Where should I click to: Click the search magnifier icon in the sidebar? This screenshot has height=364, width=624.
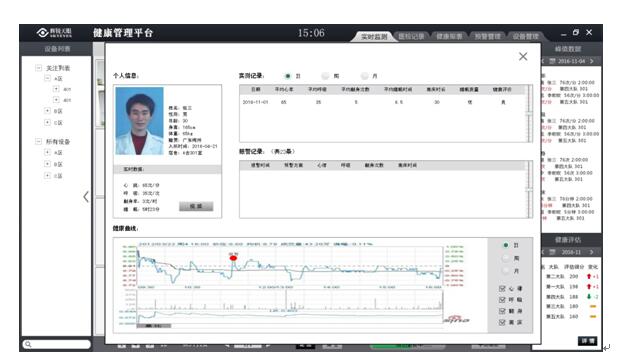(x=28, y=345)
